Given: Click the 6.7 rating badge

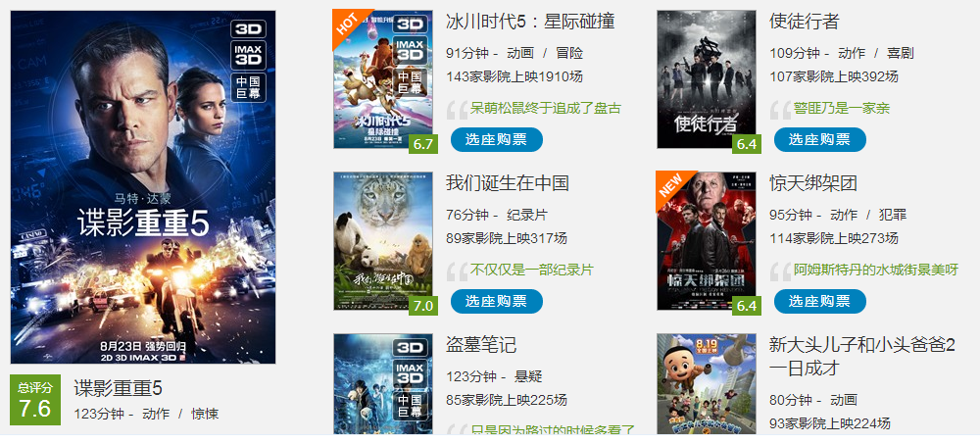Looking at the screenshot, I should coord(423,144).
